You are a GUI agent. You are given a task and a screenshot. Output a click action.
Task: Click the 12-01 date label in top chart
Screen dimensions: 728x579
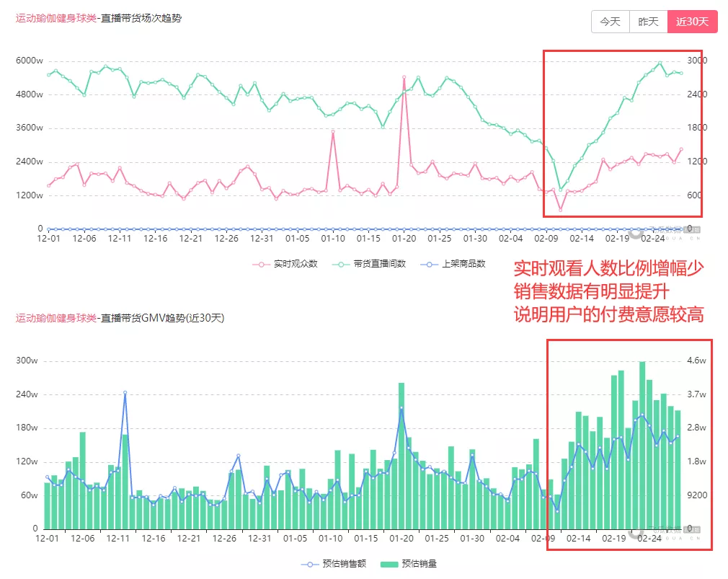(x=48, y=239)
